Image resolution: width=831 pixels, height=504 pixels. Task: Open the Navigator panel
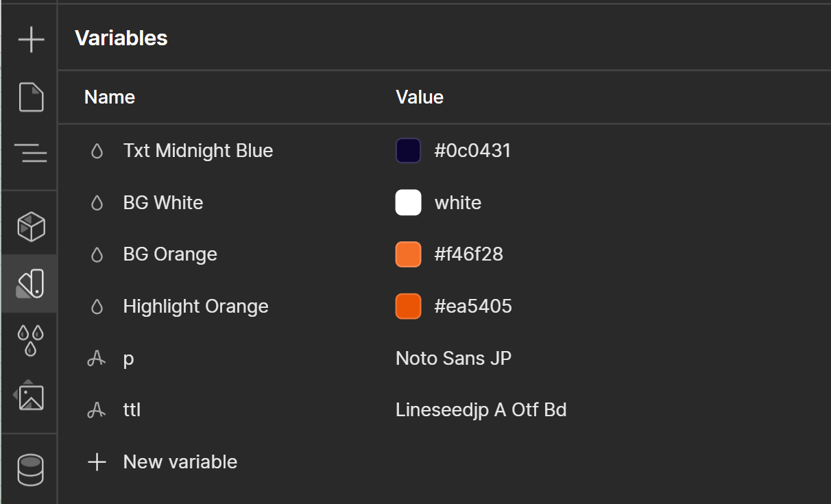click(31, 152)
